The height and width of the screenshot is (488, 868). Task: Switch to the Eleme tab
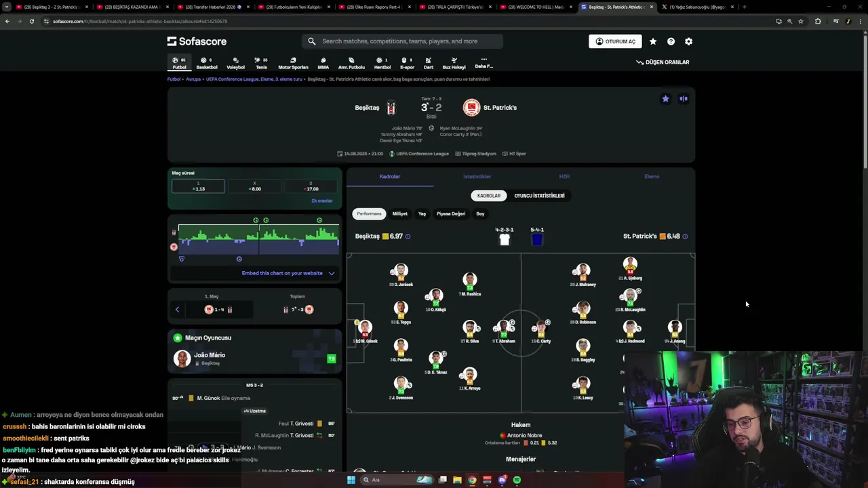pyautogui.click(x=652, y=176)
